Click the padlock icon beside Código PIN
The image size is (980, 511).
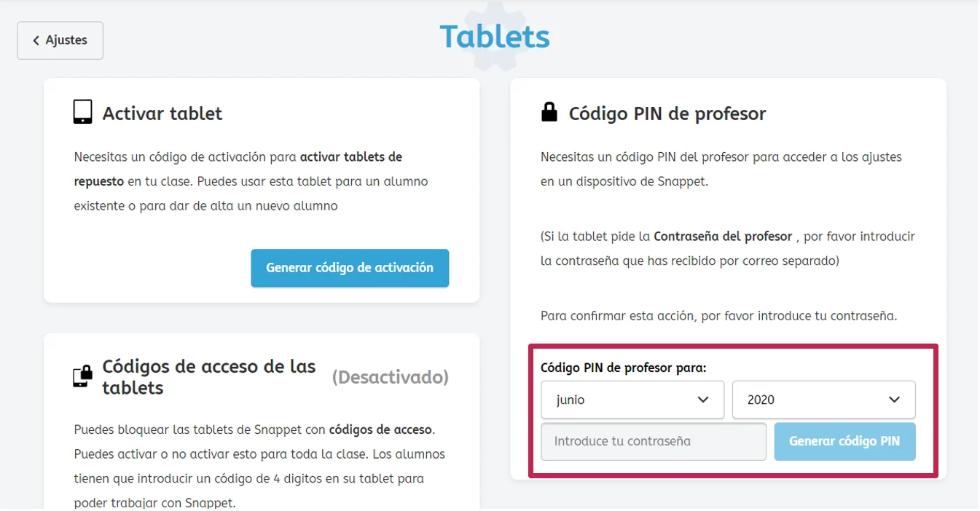pyautogui.click(x=549, y=112)
